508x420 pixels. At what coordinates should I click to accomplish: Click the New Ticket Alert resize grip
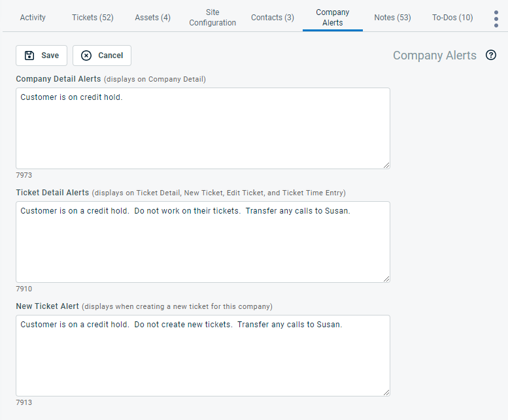tap(386, 393)
